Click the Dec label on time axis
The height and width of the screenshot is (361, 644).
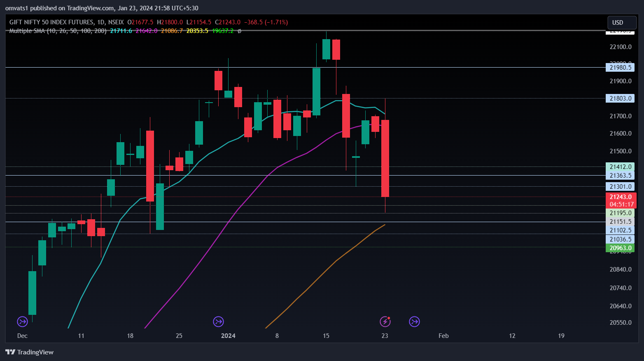(x=22, y=336)
